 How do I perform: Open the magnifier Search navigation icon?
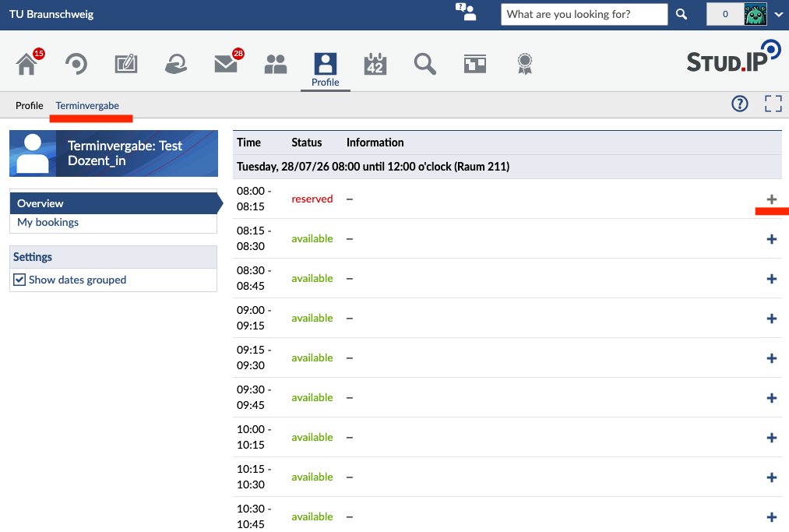(x=424, y=65)
